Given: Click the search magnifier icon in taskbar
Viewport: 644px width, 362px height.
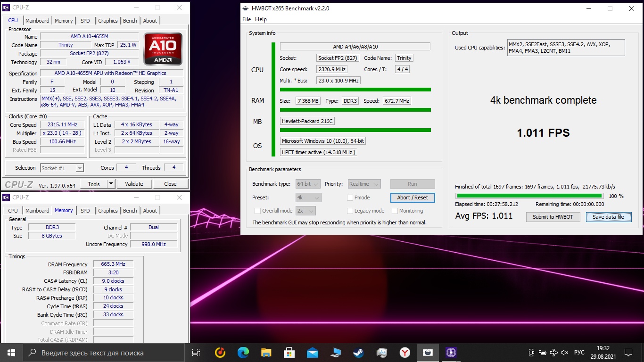Looking at the screenshot, I should click(x=33, y=353).
